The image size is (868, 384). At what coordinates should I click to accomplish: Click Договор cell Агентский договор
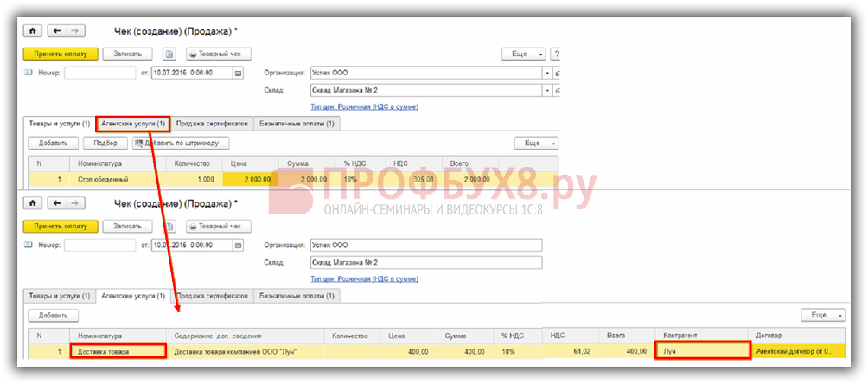797,351
